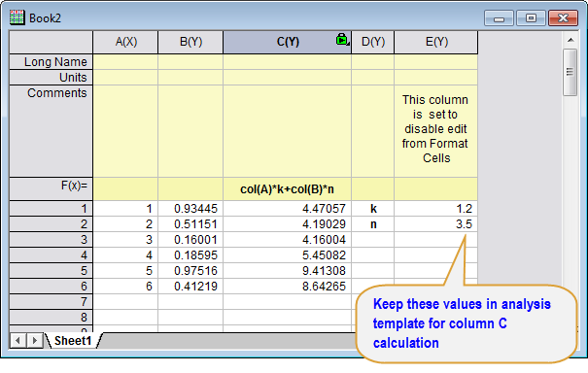Click cell with value 3.5
This screenshot has width=588, height=373.
(436, 224)
